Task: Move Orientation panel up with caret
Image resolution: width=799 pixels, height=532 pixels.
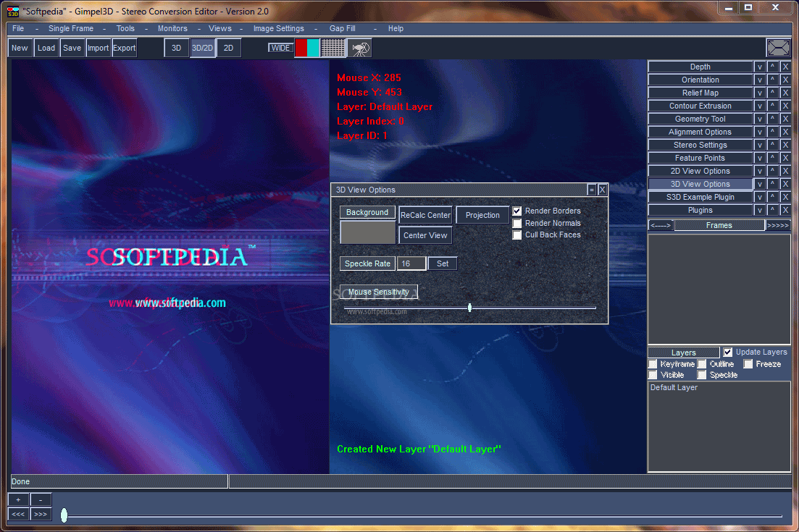Action: [x=772, y=80]
